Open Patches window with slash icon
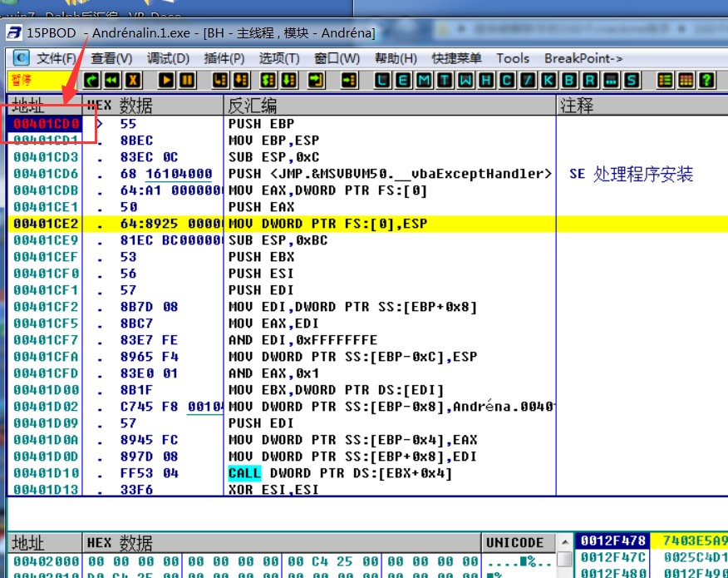 [x=528, y=81]
